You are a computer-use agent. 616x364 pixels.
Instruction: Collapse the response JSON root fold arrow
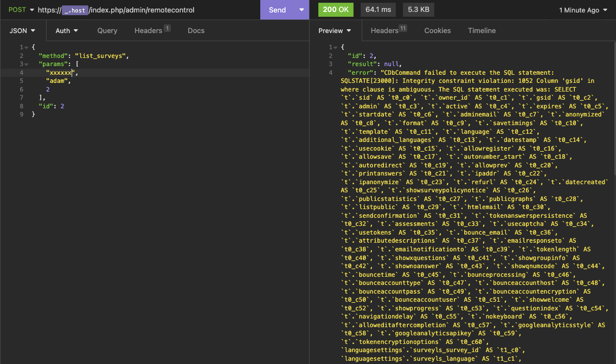335,47
